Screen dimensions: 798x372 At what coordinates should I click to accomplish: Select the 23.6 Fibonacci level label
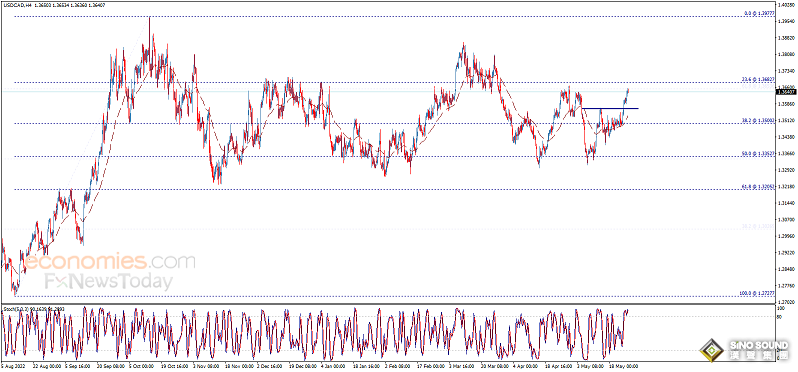[758, 79]
